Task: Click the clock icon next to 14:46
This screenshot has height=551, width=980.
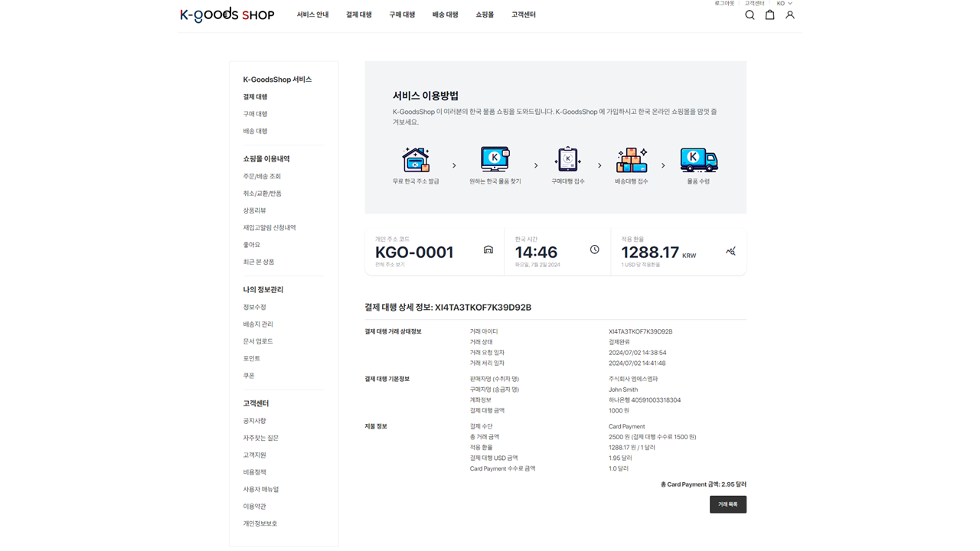Action: click(594, 249)
